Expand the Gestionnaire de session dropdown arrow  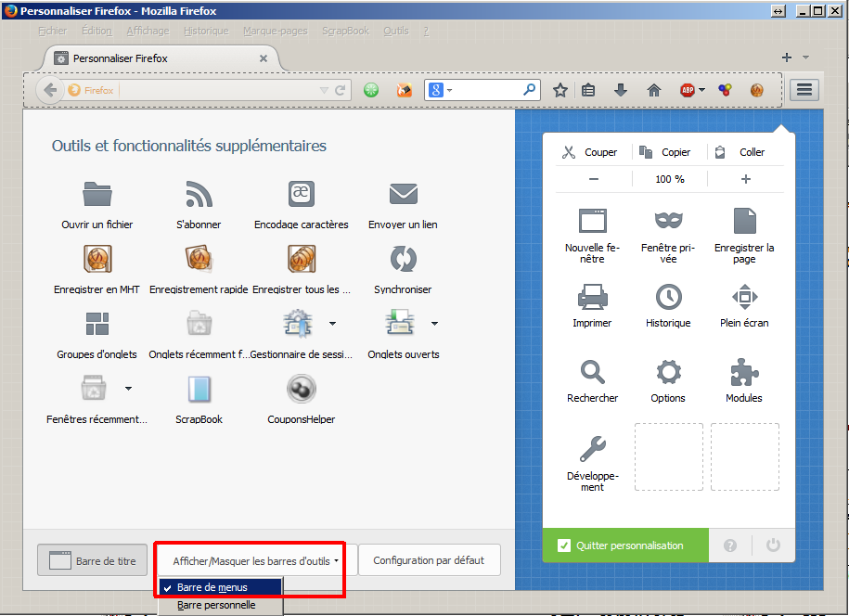[x=332, y=324]
